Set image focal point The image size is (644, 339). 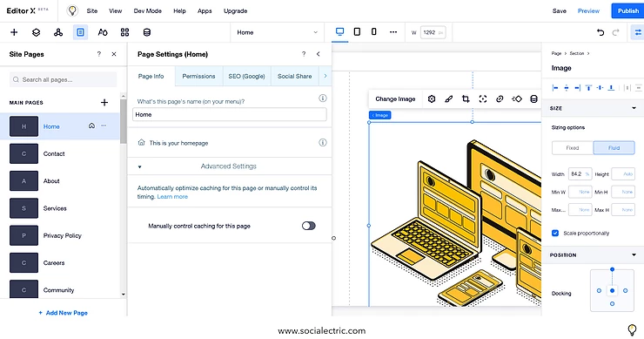click(x=483, y=98)
